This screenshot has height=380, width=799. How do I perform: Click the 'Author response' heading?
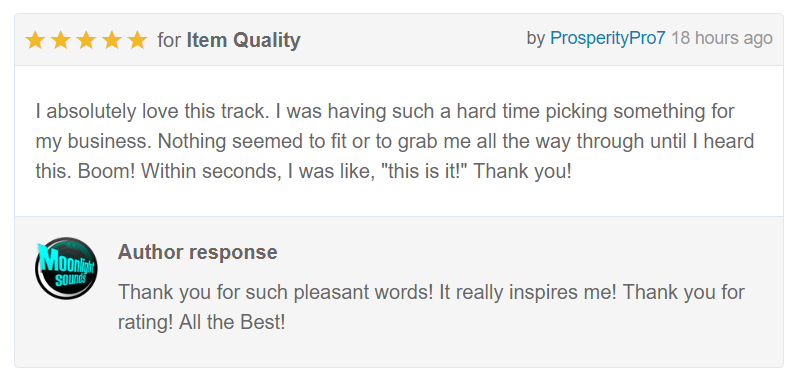click(x=198, y=252)
